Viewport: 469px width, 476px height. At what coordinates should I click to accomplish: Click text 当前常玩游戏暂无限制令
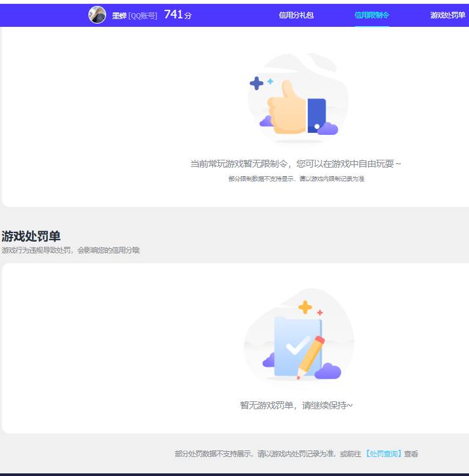tap(238, 164)
